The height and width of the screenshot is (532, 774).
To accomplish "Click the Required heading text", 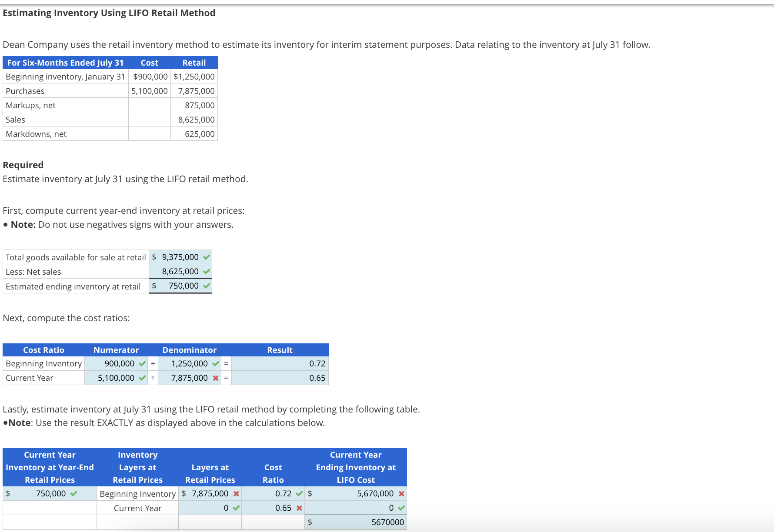I will pyautogui.click(x=23, y=164).
